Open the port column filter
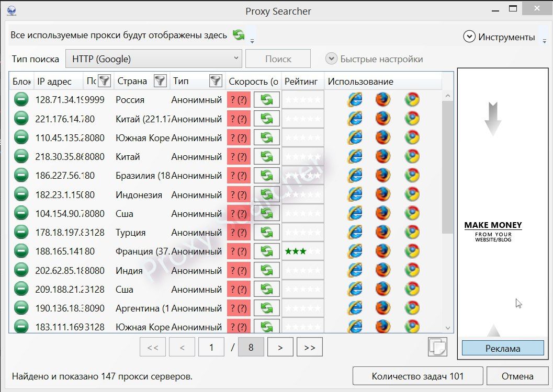This screenshot has width=553, height=392. coord(104,81)
